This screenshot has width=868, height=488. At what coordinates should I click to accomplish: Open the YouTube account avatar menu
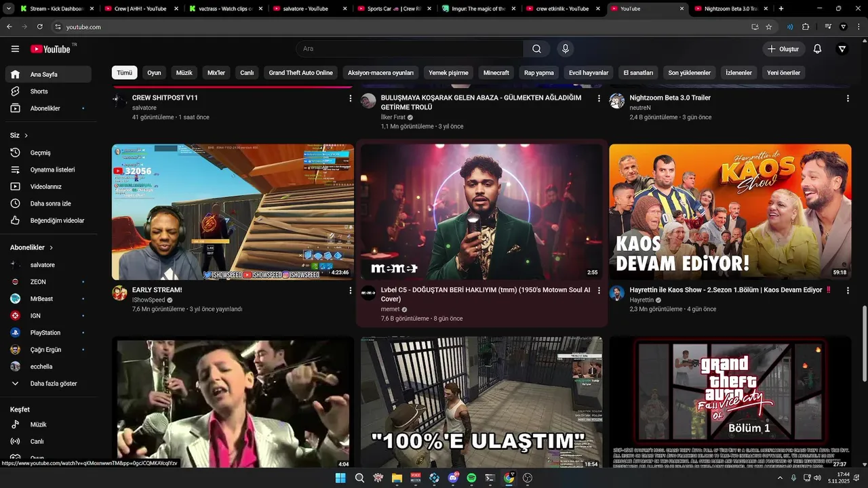(842, 49)
